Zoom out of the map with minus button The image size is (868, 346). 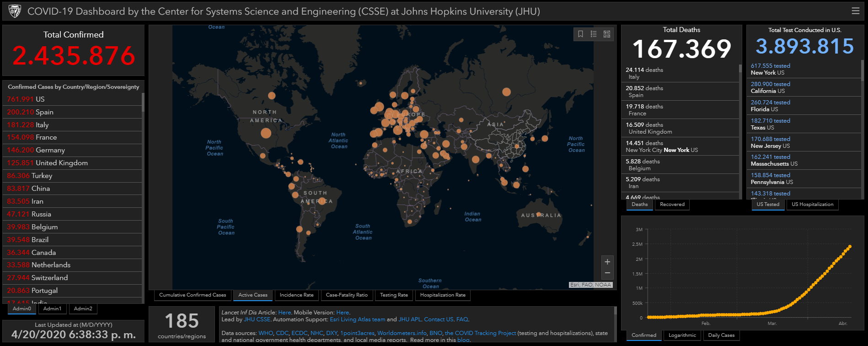pos(607,273)
